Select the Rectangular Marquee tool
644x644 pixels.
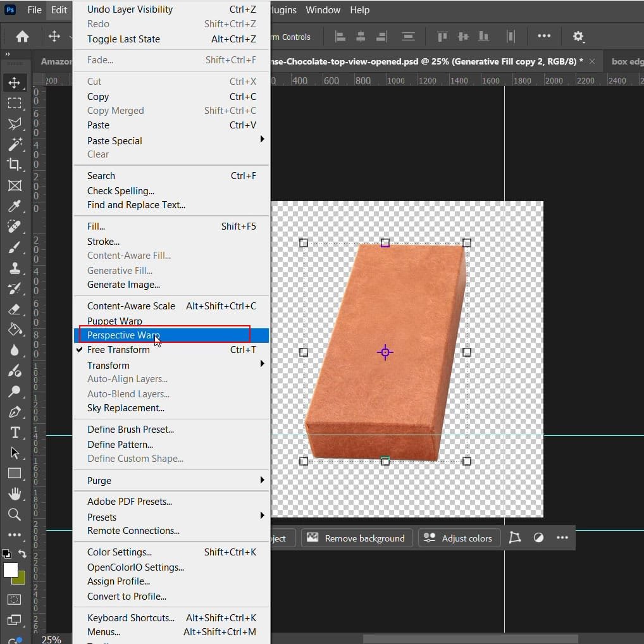click(15, 103)
